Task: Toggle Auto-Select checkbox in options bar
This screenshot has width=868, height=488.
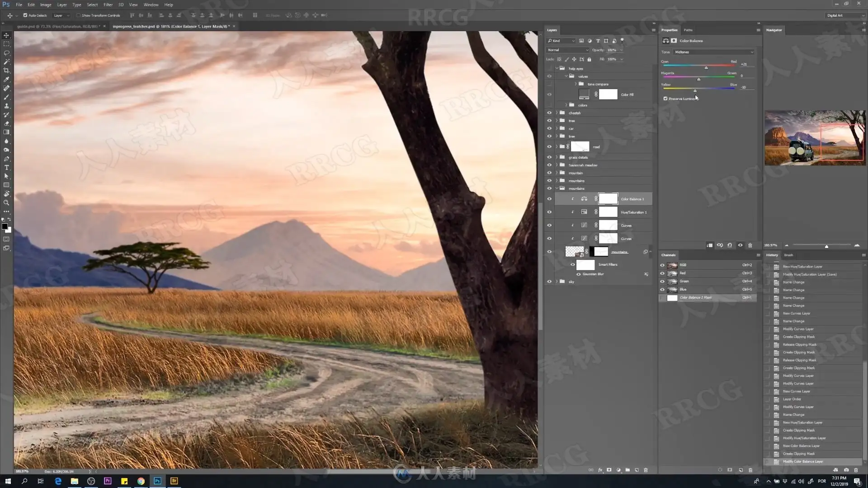Action: point(25,15)
